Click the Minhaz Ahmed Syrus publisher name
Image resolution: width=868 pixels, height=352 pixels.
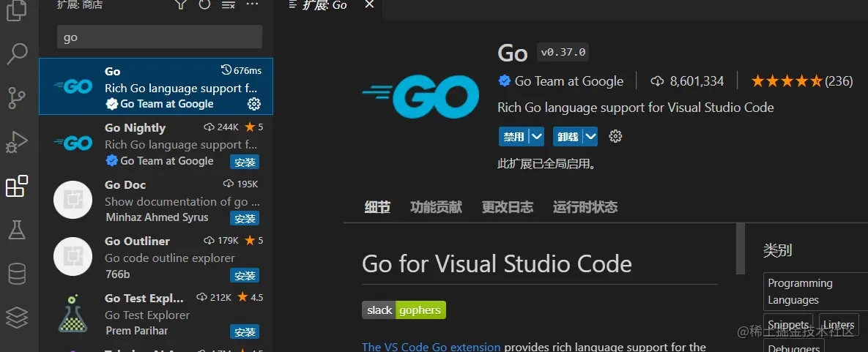(x=157, y=217)
